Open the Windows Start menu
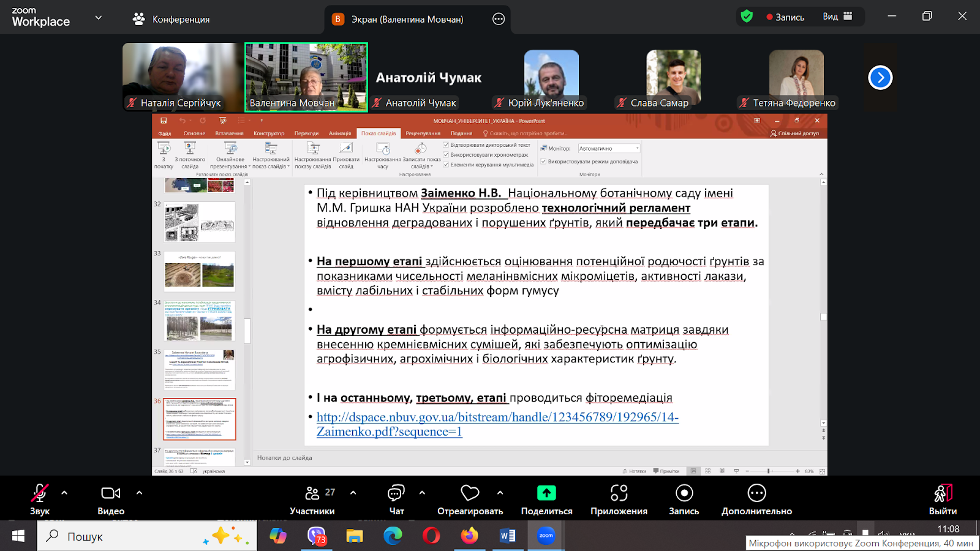This screenshot has height=551, width=980. [x=18, y=536]
